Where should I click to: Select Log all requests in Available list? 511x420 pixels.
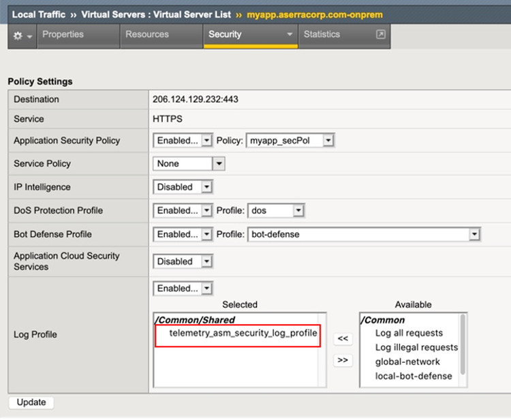tap(409, 333)
